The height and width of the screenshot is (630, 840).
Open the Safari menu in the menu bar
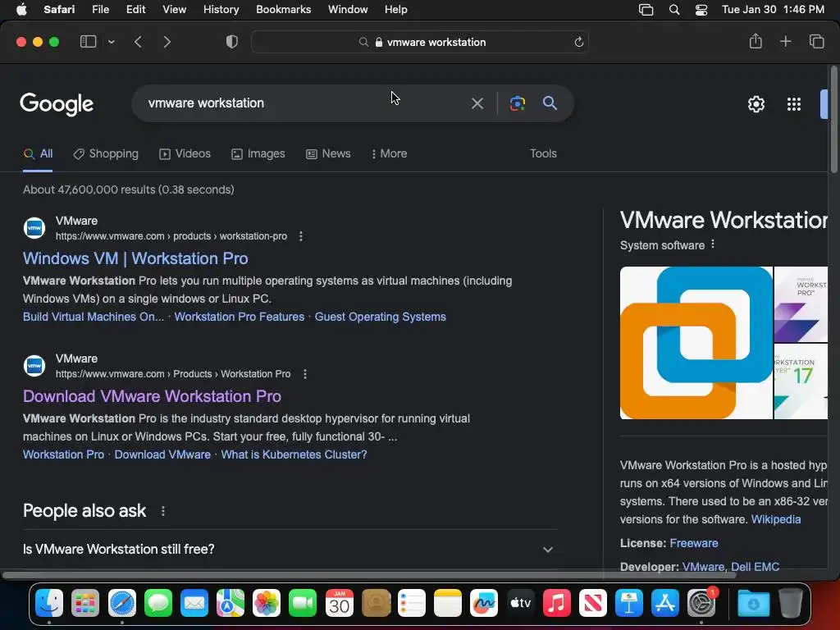click(59, 9)
